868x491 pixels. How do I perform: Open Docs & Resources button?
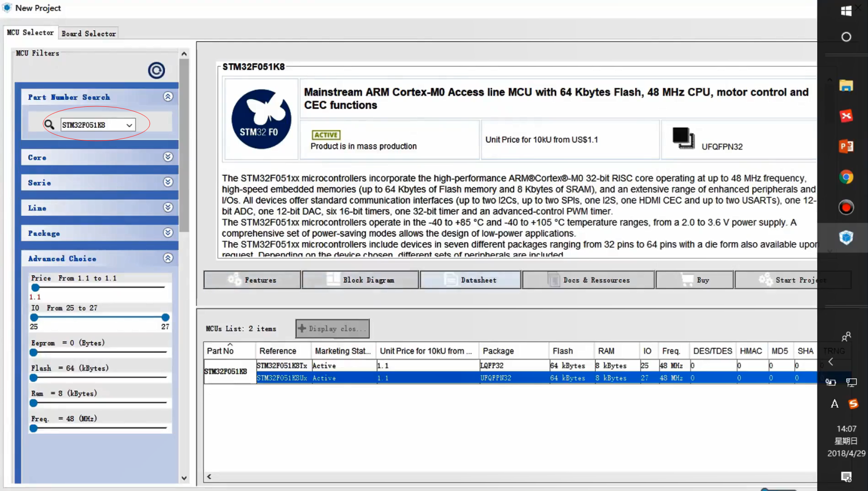pyautogui.click(x=589, y=280)
